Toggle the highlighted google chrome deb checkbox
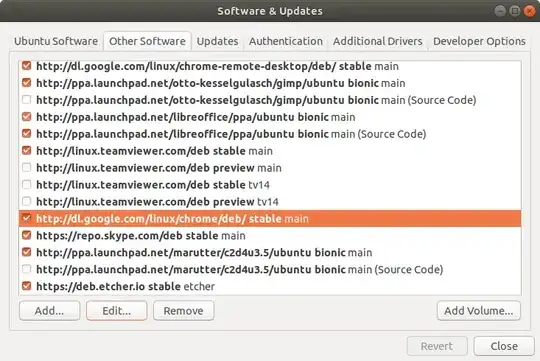 pos(27,218)
